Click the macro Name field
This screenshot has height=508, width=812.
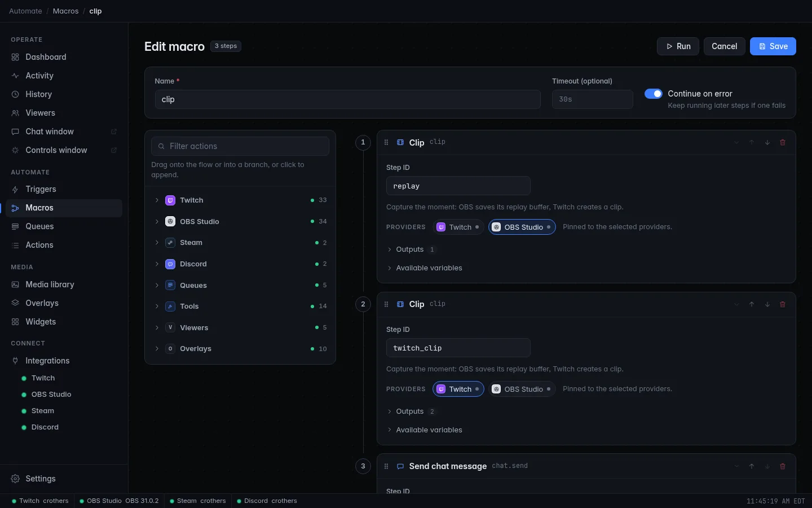tap(347, 99)
